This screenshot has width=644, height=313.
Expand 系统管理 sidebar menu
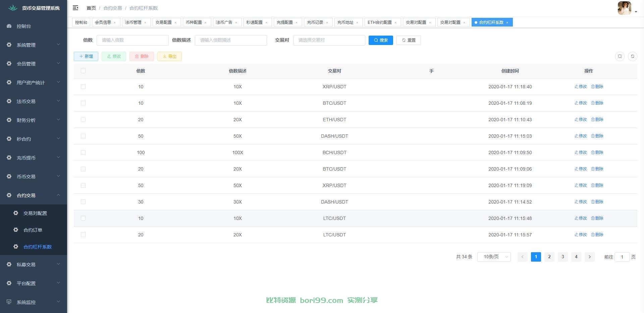[x=34, y=45]
